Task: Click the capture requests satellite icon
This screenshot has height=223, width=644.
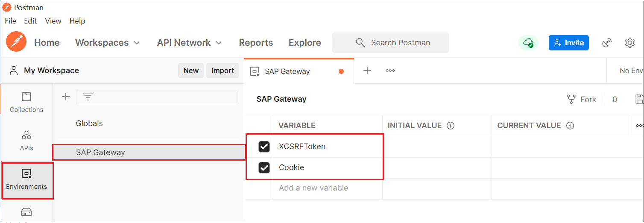Action: click(606, 43)
